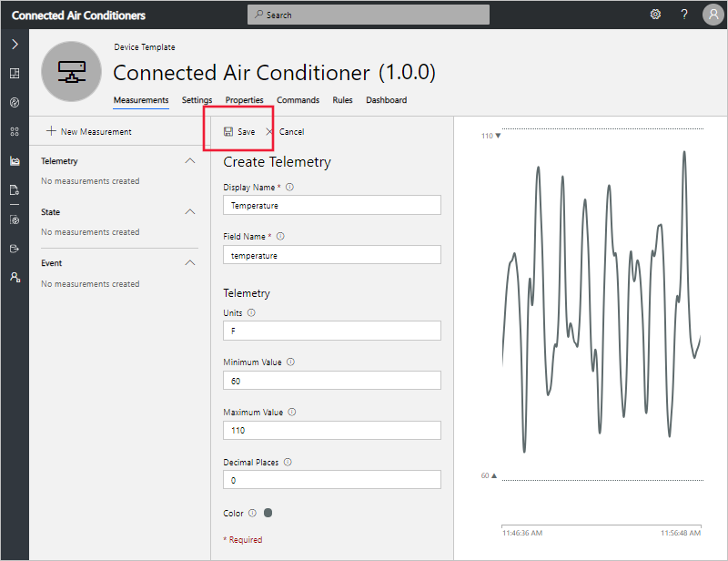Screen dimensions: 728x561
Task: Open the Color swatch picker
Action: (x=268, y=513)
